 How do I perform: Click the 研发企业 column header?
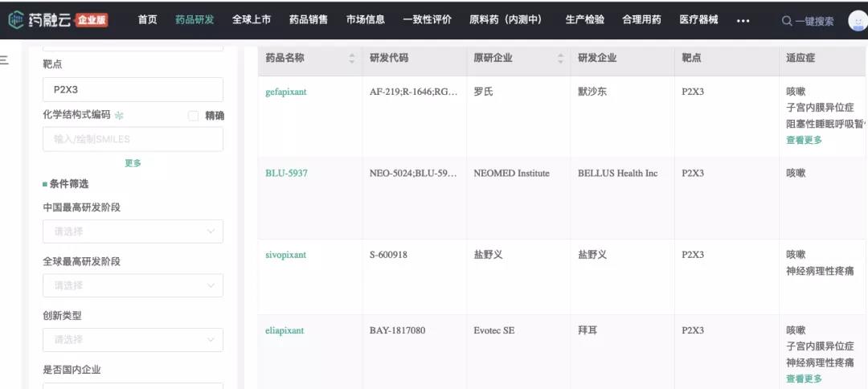(x=596, y=58)
